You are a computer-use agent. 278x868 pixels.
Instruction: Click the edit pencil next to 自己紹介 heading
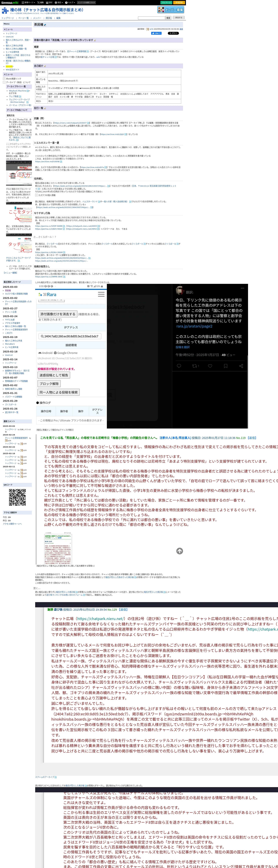click(x=45, y=66)
